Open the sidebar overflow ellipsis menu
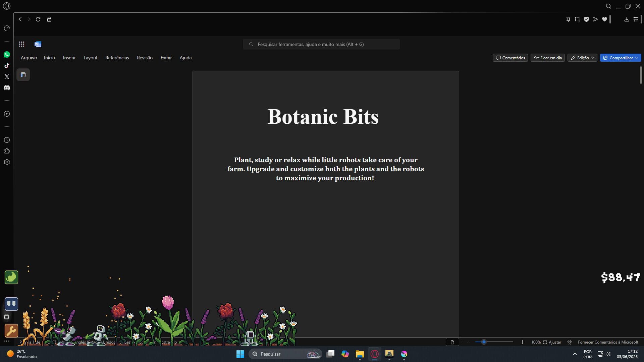The image size is (644, 362). 7,341
